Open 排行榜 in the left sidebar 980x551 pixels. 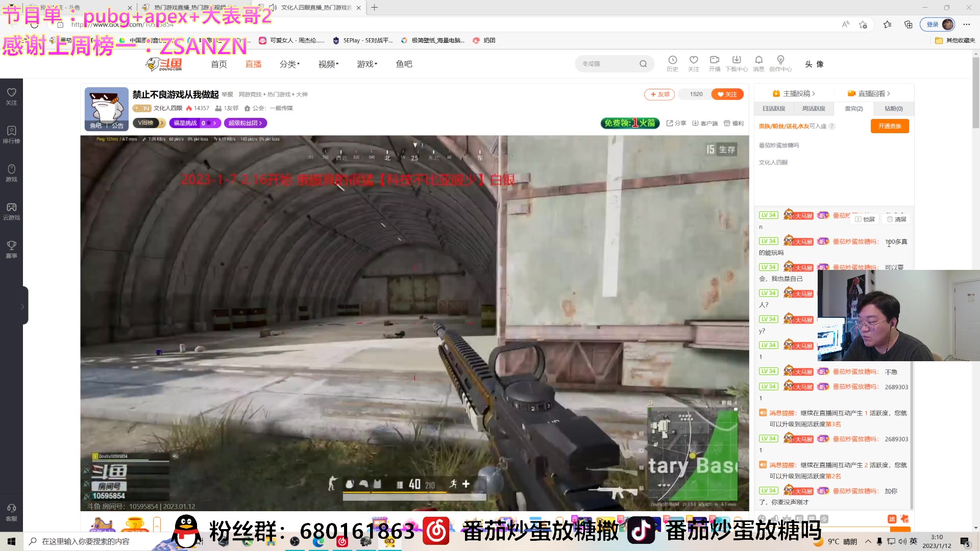11,135
